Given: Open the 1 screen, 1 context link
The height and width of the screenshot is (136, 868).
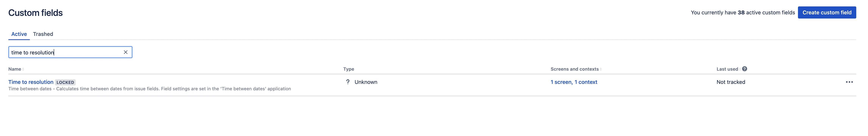Looking at the screenshot, I should (573, 82).
